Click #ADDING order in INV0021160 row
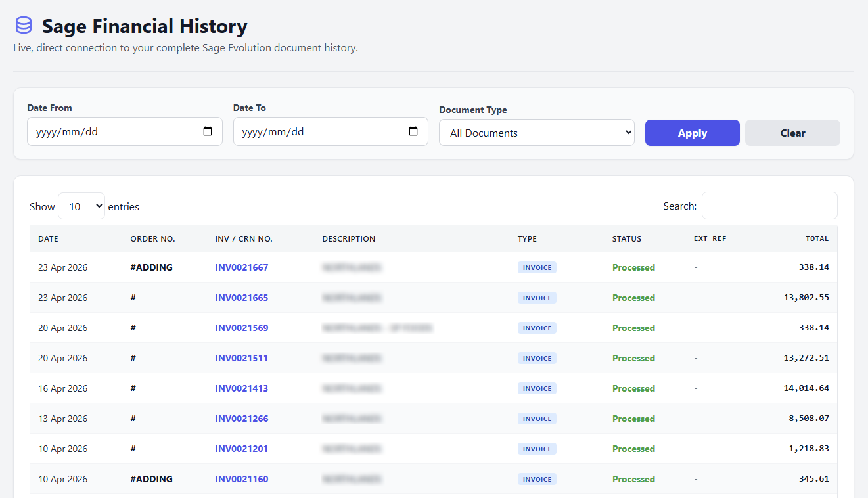 pyautogui.click(x=151, y=479)
